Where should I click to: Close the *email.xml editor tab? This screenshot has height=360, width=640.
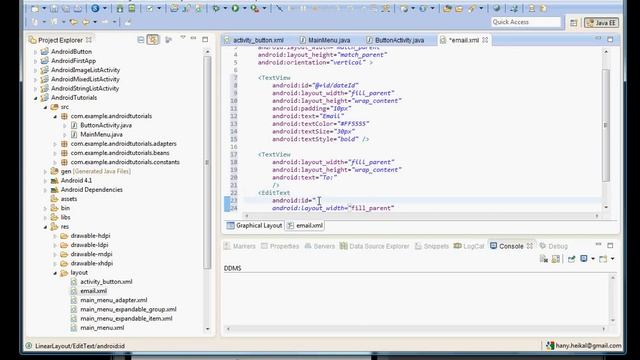(485, 40)
